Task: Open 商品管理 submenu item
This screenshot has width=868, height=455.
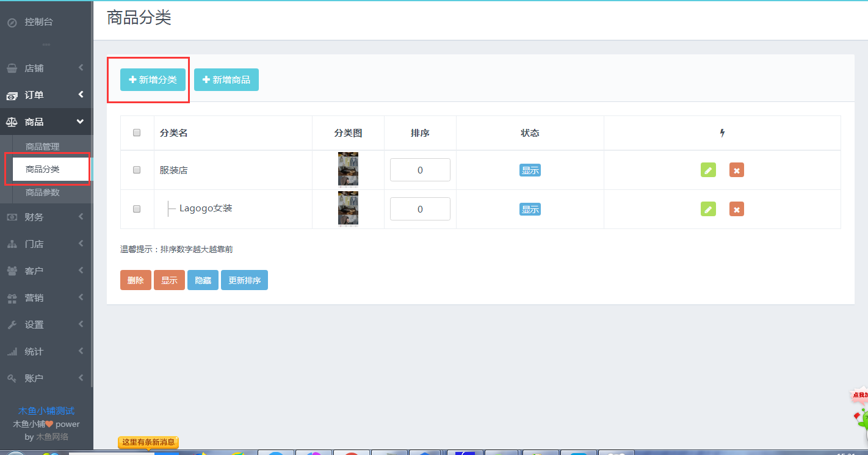Action: tap(43, 147)
